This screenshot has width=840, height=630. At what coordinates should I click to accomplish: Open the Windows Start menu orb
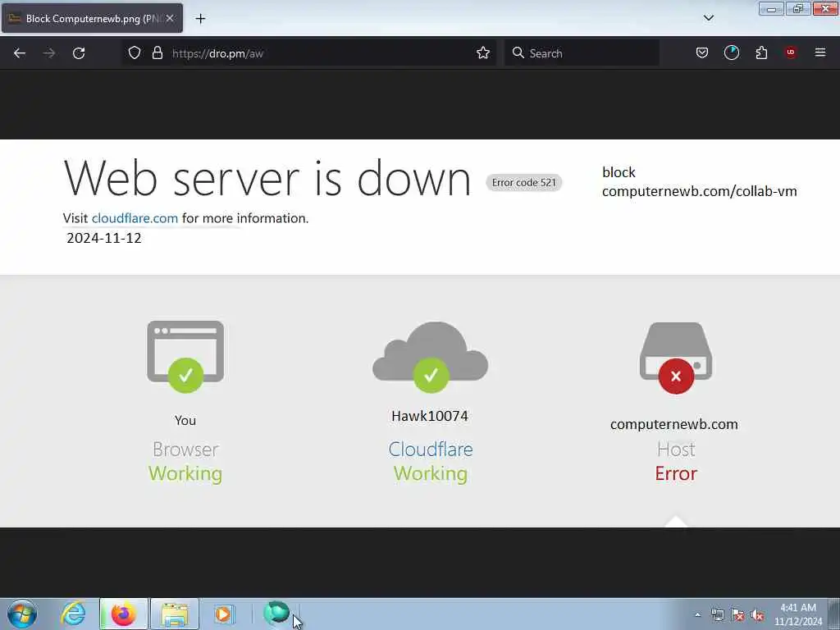click(22, 614)
